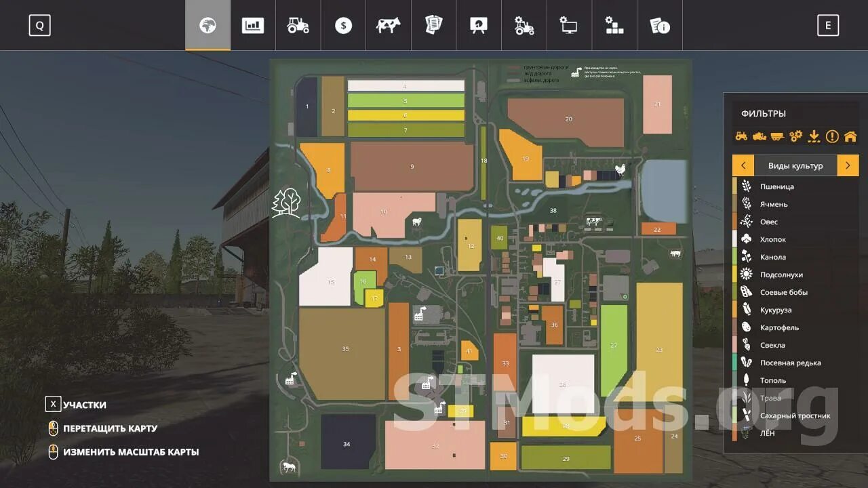Select field 32 on the map

(x=435, y=445)
